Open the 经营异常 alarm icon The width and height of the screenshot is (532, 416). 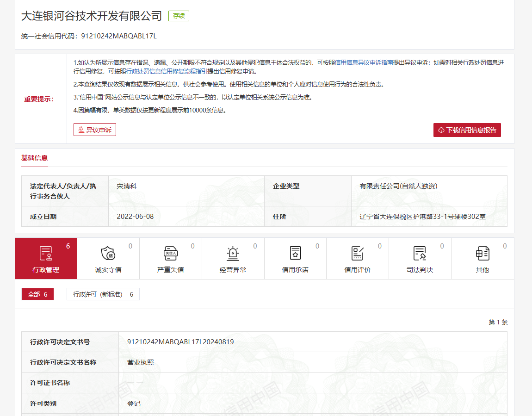233,254
